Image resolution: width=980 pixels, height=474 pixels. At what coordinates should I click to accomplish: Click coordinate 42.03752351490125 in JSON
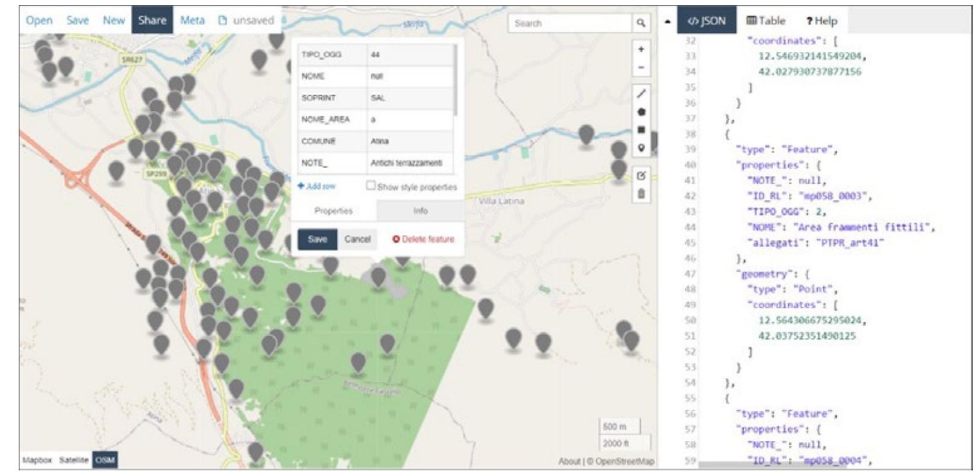pos(807,336)
